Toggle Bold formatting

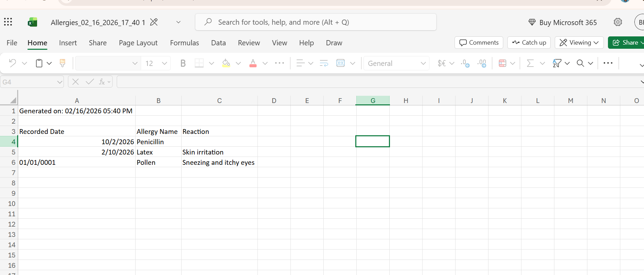183,63
